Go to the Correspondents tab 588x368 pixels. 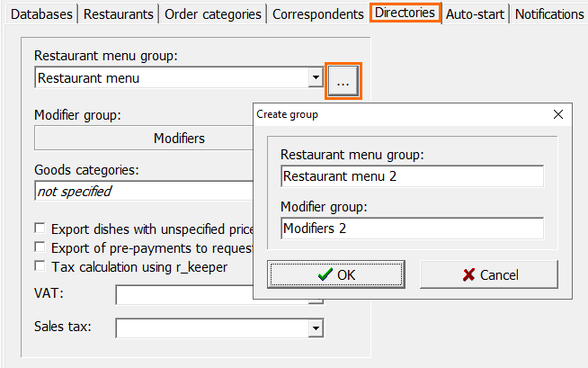[x=318, y=14]
